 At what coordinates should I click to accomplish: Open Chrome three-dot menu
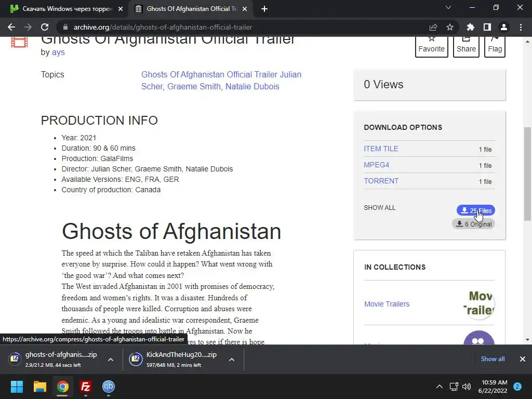(x=521, y=27)
